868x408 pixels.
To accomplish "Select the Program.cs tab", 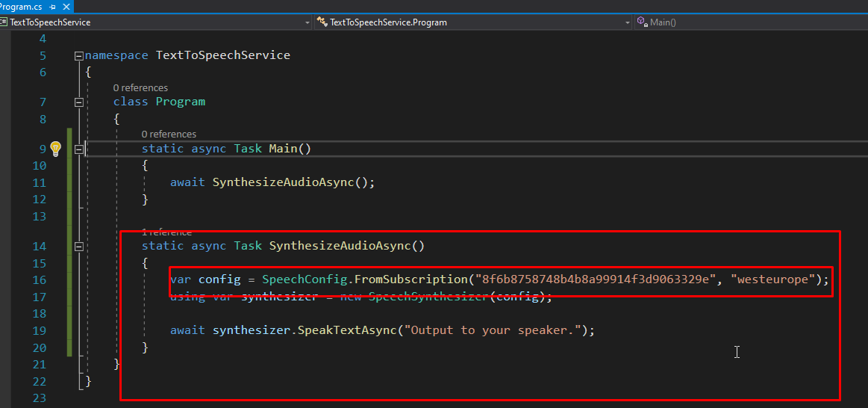I will pos(21,6).
